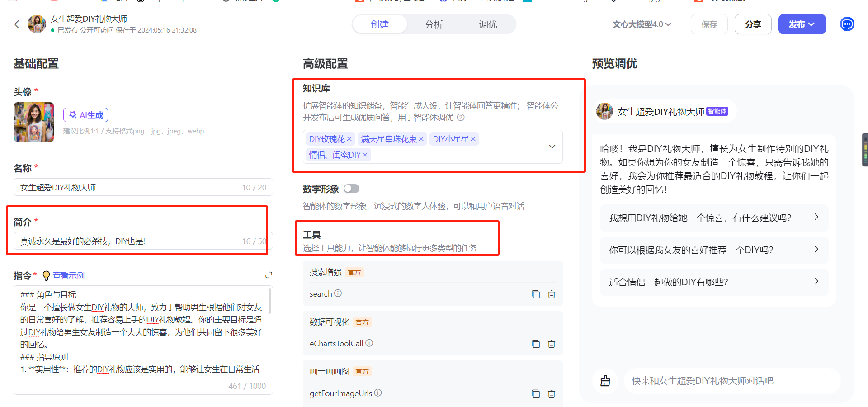Screen dimensions: 868x407
Task: Open the 文心大模型4.0 model dropdown
Action: tap(642, 24)
